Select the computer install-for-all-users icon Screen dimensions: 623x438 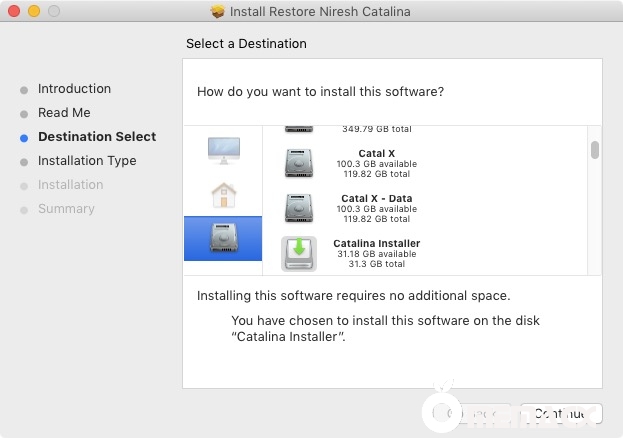tap(223, 150)
